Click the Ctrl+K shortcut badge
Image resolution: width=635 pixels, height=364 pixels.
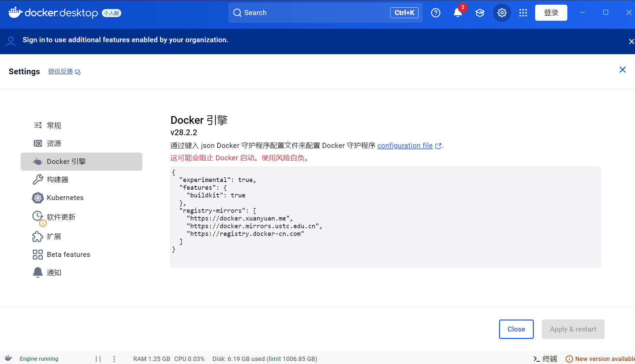click(x=404, y=13)
